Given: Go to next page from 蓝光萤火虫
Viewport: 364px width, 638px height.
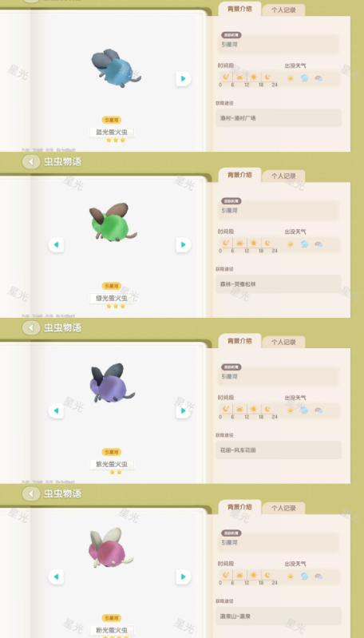Looking at the screenshot, I should 184,78.
